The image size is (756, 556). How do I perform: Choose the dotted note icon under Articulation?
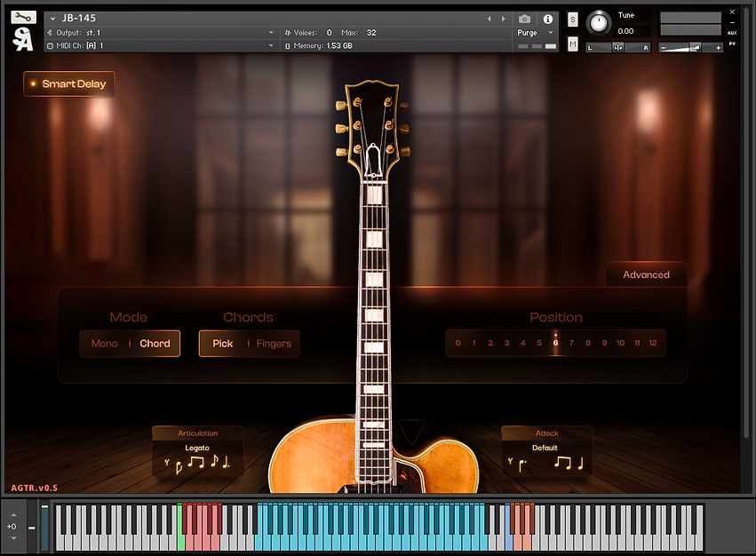point(226,462)
